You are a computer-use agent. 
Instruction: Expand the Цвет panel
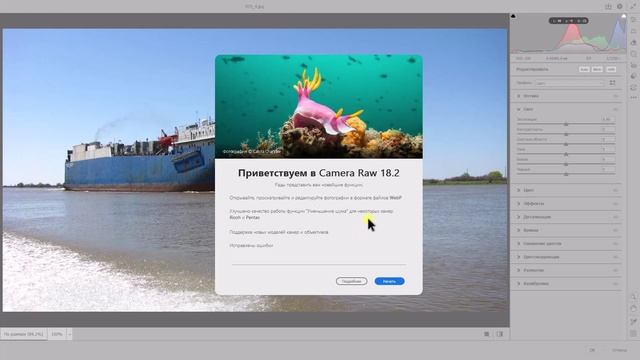pos(519,190)
